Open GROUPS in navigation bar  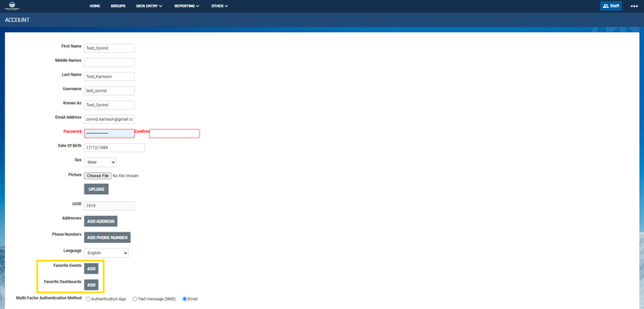tap(118, 6)
